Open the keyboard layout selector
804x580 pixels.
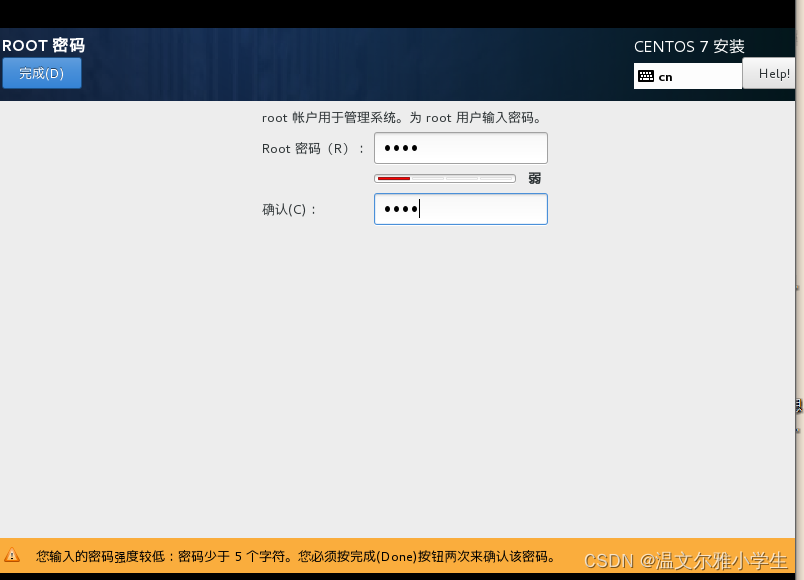coord(687,75)
